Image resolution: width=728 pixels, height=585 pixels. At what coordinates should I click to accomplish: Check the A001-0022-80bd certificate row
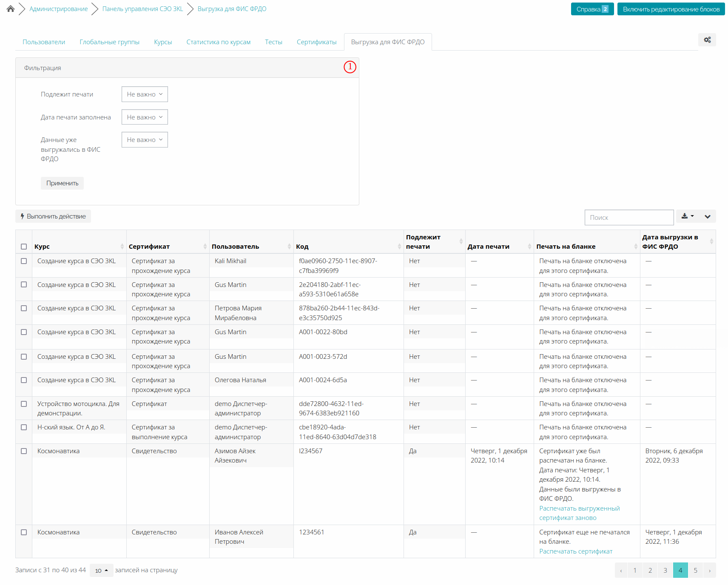pos(24,332)
